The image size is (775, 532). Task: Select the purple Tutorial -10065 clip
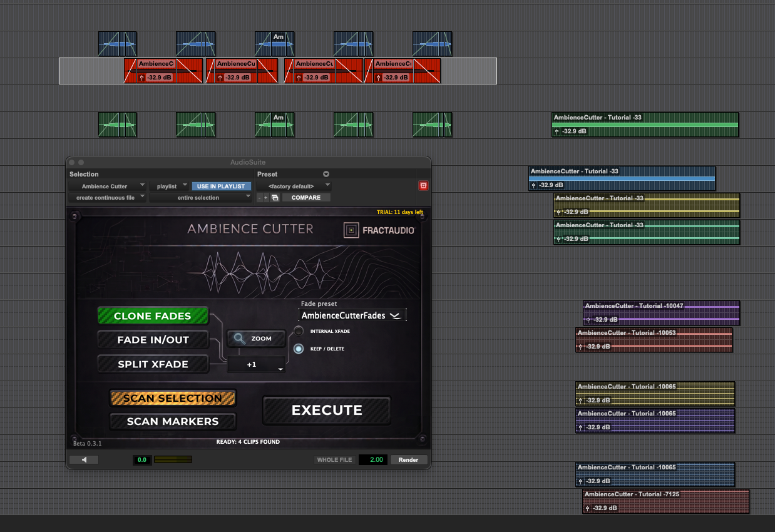tap(655, 421)
